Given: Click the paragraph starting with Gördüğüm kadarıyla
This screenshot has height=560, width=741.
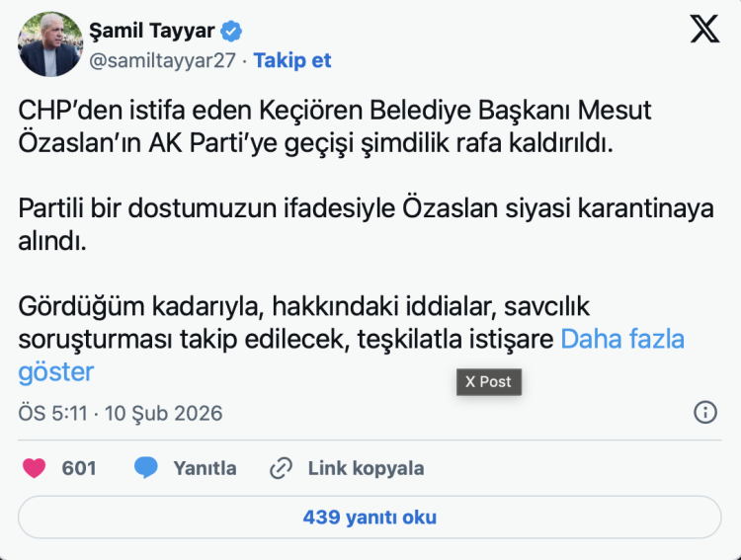Looking at the screenshot, I should 296,323.
